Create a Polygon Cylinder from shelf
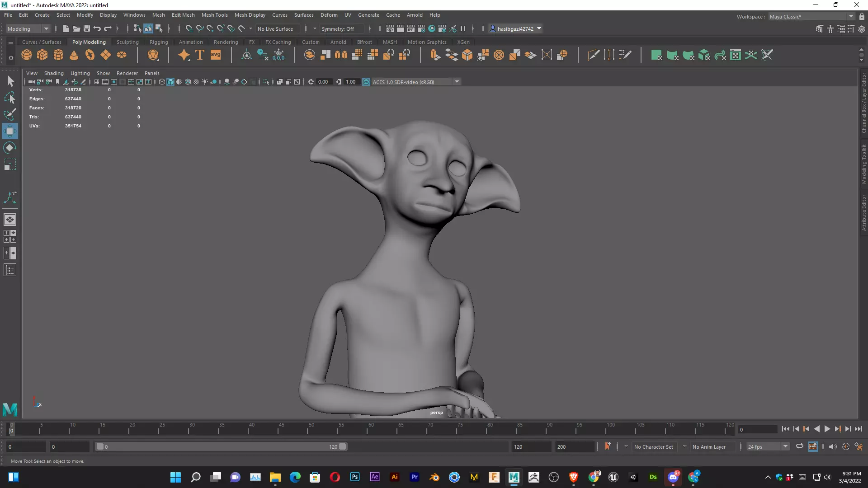 click(58, 55)
